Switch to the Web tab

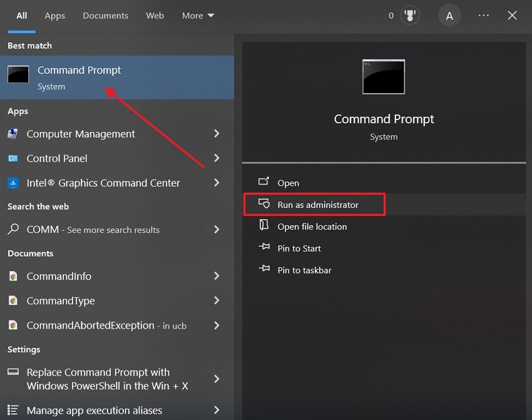[155, 16]
